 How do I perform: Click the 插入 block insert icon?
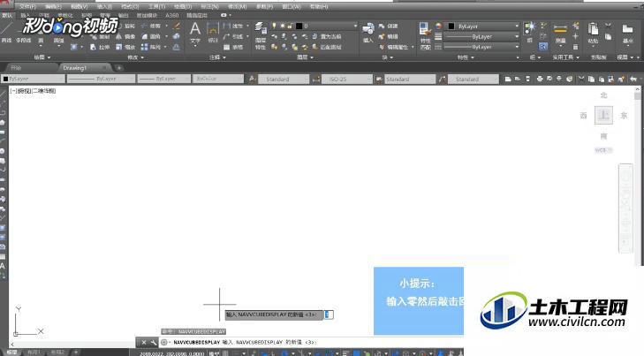(368, 33)
